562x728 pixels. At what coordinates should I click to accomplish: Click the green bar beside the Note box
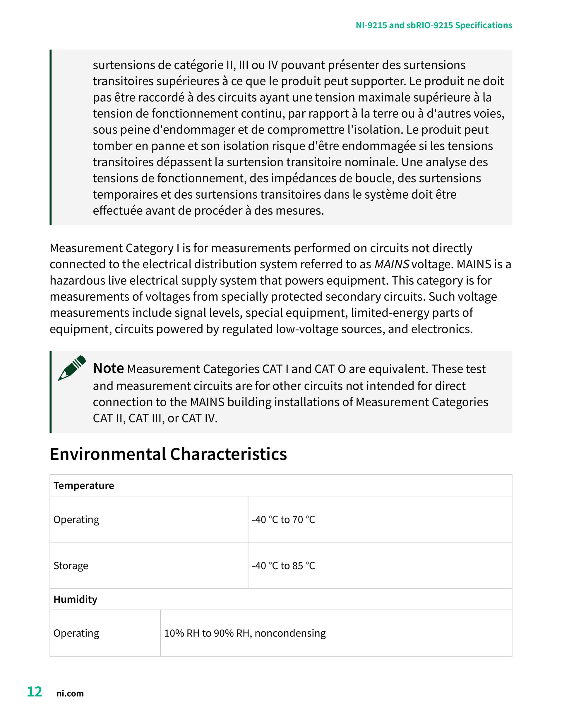(x=51, y=392)
